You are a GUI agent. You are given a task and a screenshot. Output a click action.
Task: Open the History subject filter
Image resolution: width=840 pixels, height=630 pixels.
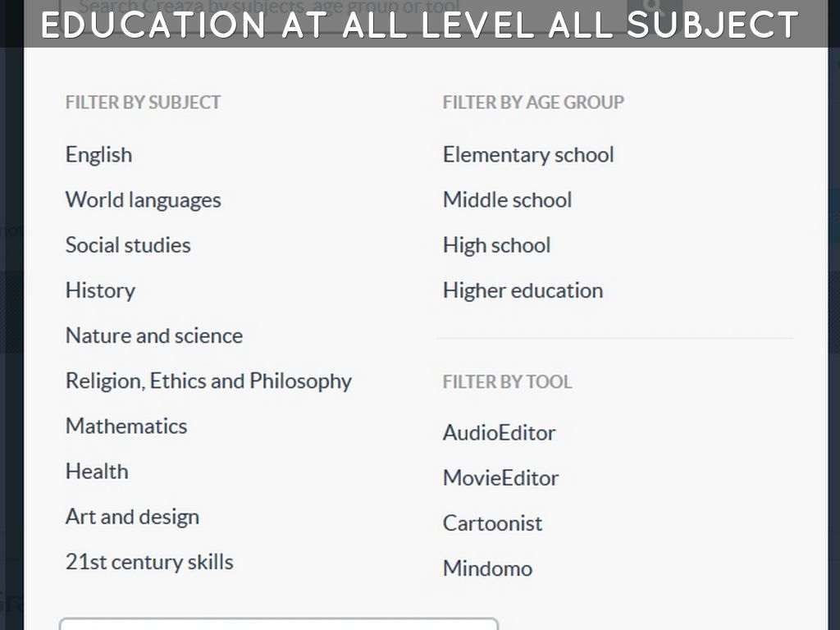(x=100, y=290)
